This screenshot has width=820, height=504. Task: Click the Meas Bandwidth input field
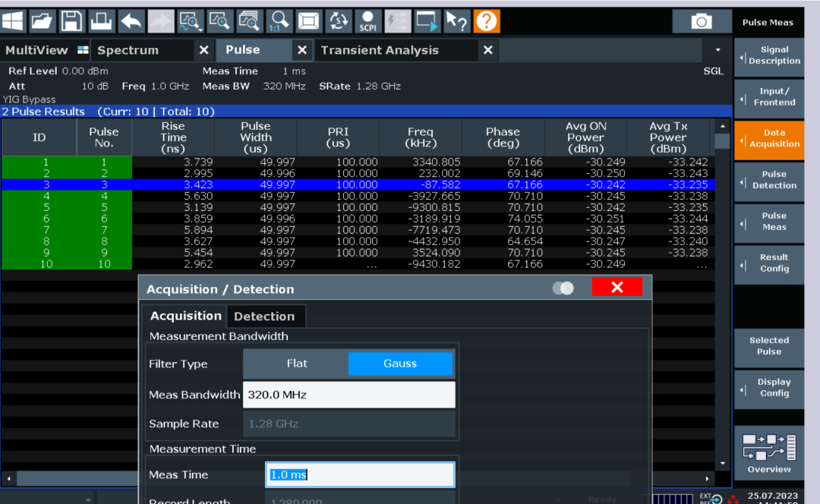coord(348,395)
